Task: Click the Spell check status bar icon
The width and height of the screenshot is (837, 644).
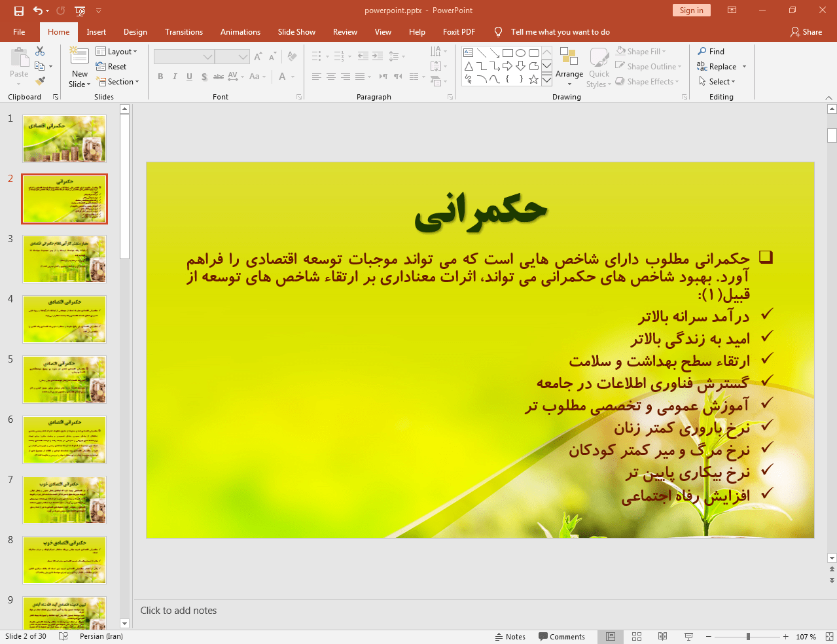Action: click(63, 637)
